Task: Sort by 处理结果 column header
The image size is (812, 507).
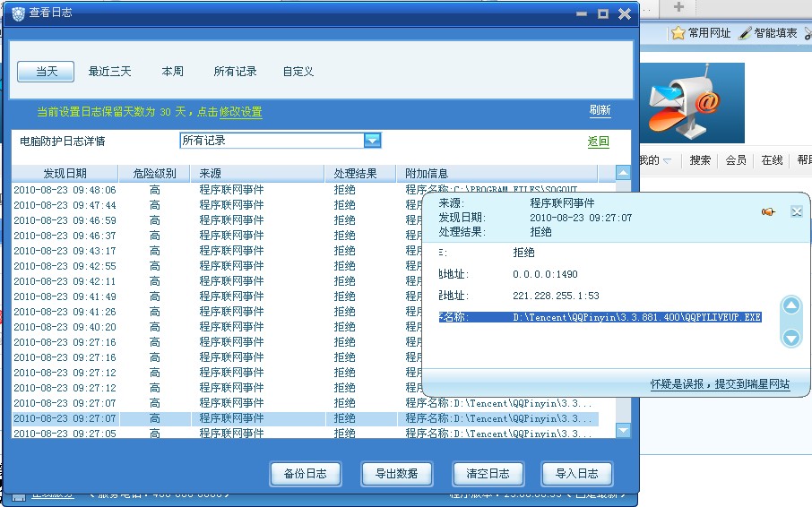Action: pyautogui.click(x=360, y=173)
